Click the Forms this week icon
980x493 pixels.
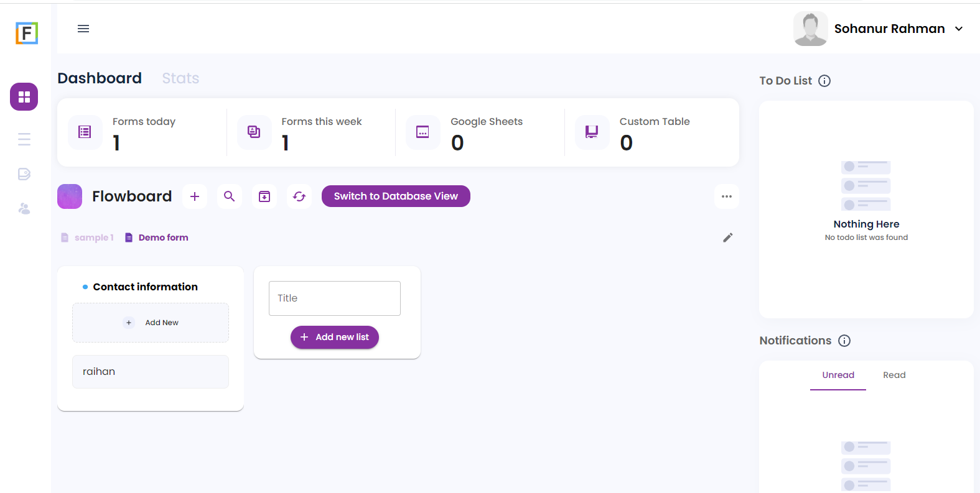[x=254, y=132]
